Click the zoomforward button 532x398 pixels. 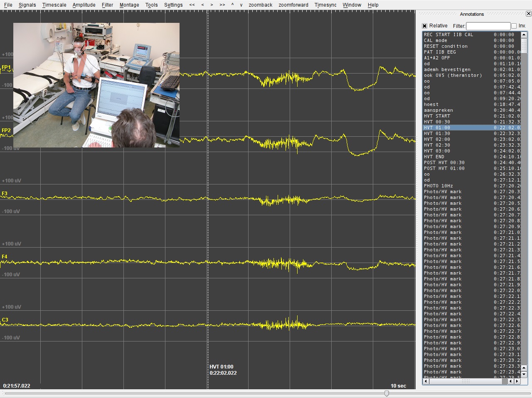coord(293,5)
